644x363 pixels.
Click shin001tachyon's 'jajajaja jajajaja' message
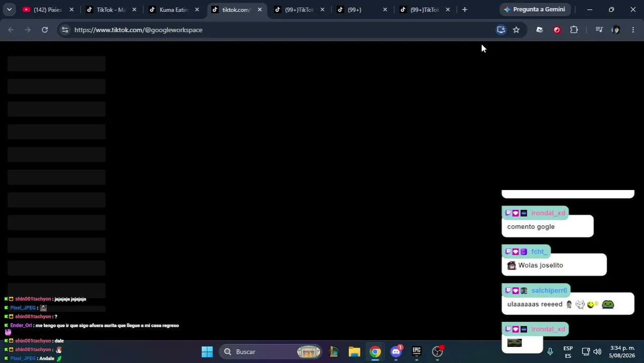click(70, 299)
